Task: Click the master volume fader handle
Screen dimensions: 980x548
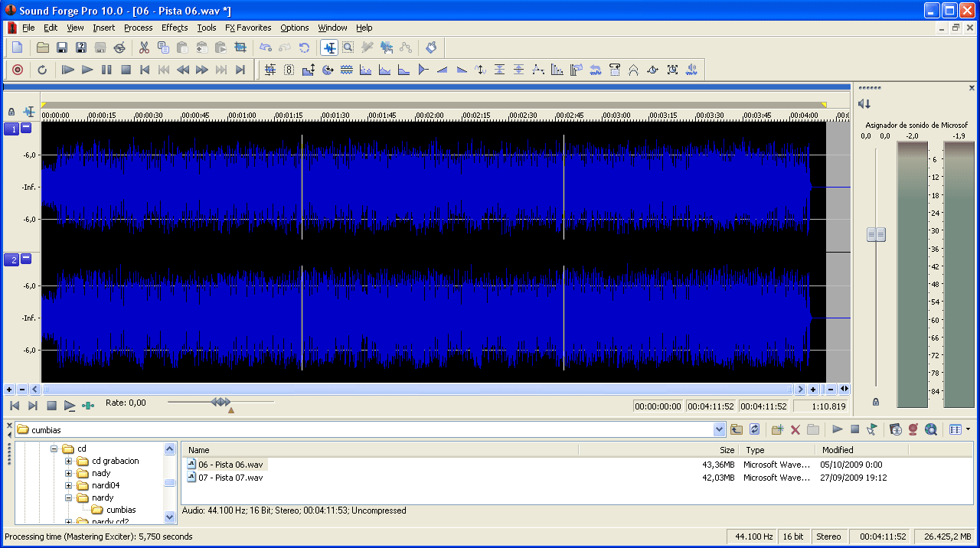Action: pos(876,235)
